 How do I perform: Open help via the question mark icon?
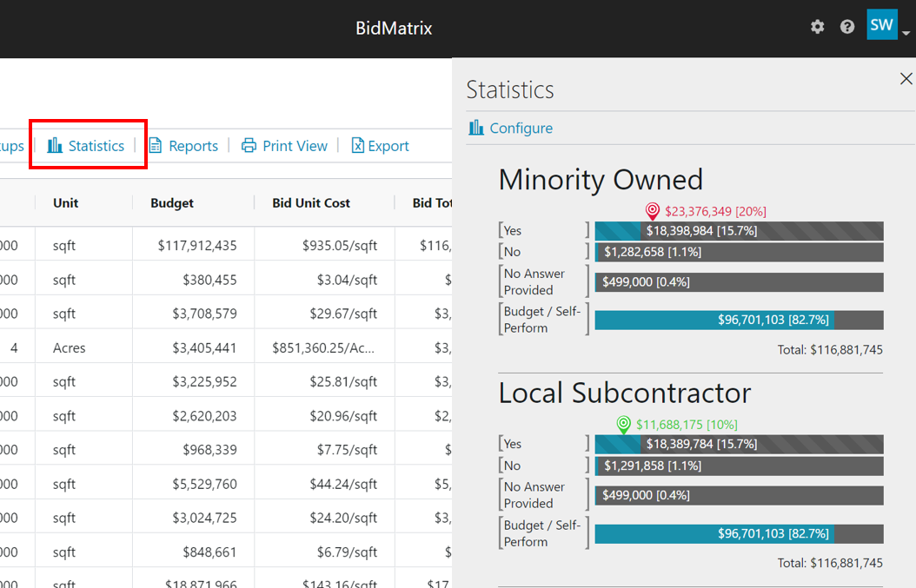[847, 27]
